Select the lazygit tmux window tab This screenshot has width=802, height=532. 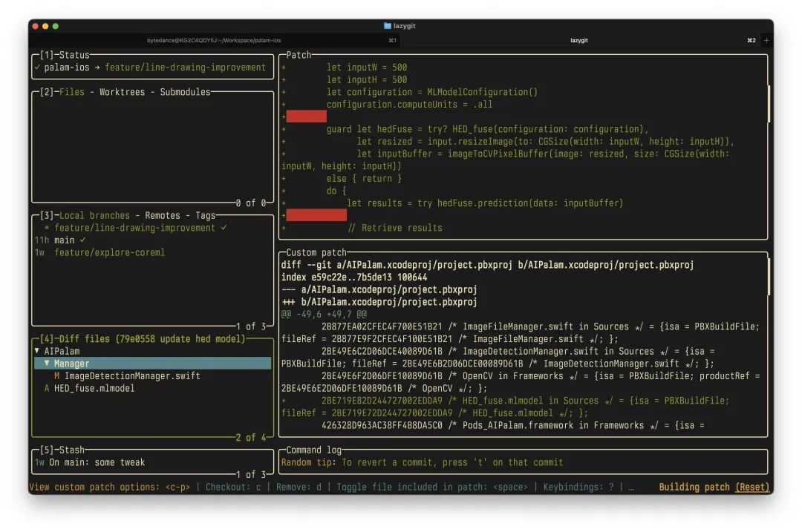click(x=579, y=40)
